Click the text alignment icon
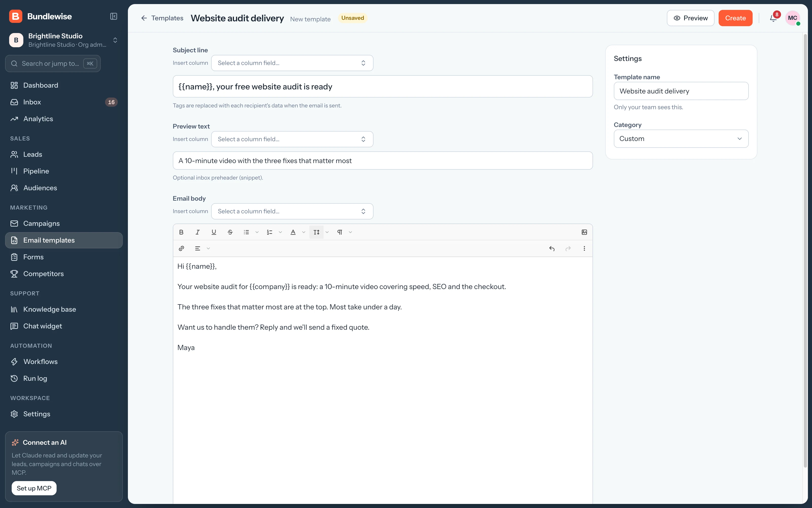This screenshot has height=508, width=812. (198, 249)
